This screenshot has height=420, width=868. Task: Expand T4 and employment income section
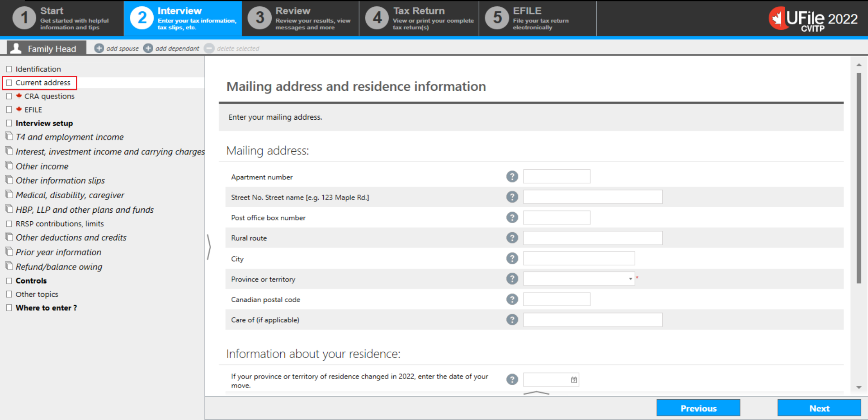[x=70, y=137]
